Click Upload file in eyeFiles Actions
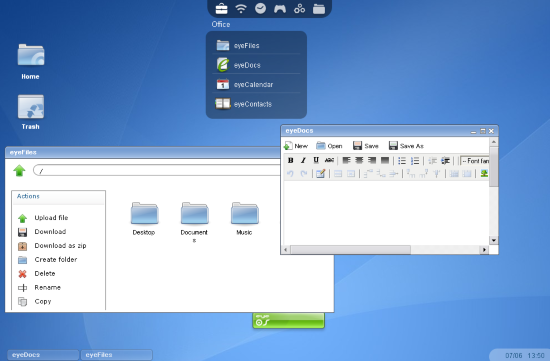The image size is (550, 361). click(43, 218)
